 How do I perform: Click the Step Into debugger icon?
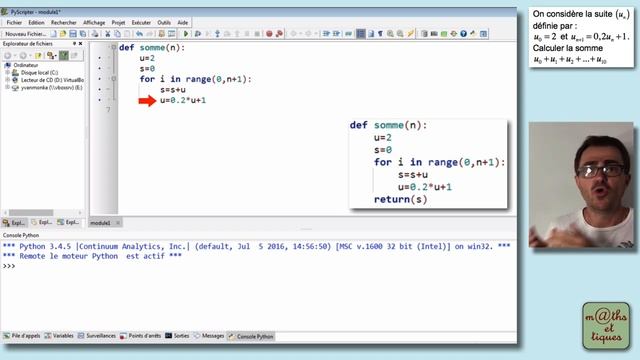pos(217,34)
